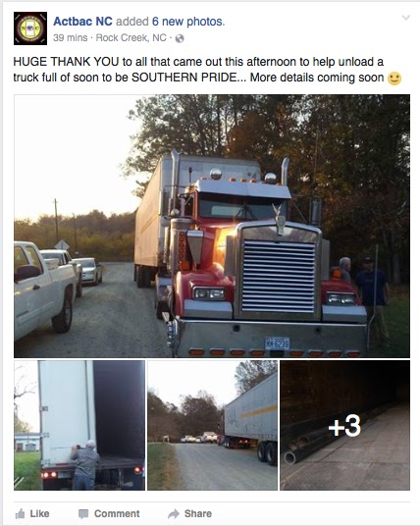
Task: Click the word added in the post header
Action: click(132, 22)
